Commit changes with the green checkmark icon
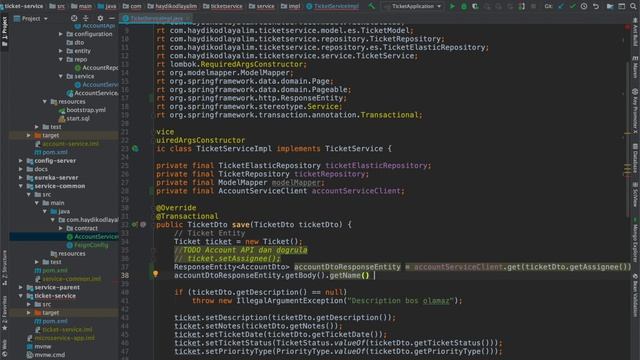 tap(572, 6)
